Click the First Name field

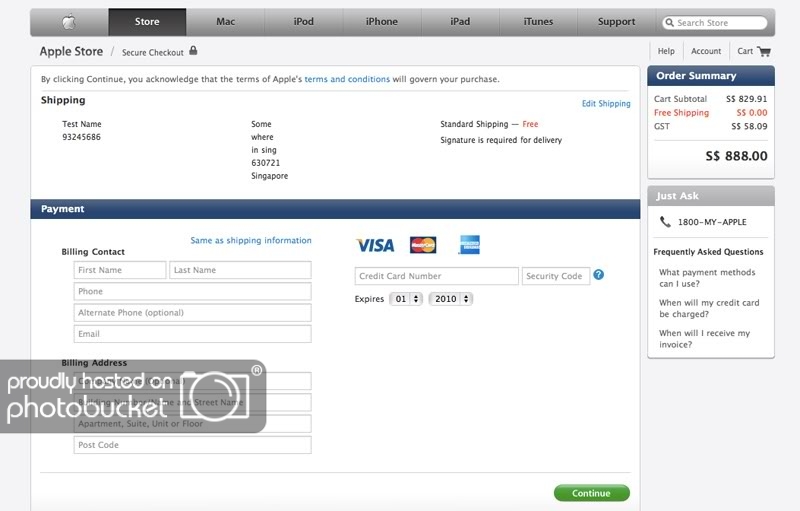click(x=120, y=270)
